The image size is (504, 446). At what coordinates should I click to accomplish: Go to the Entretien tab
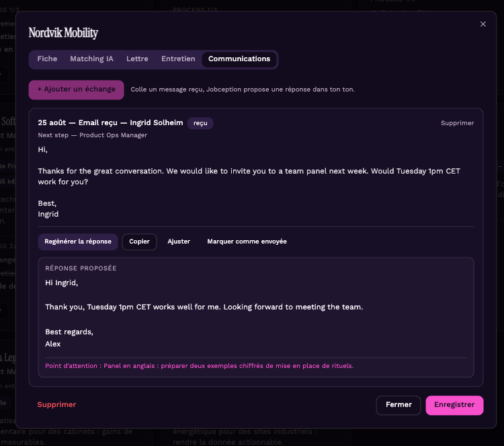click(x=178, y=59)
